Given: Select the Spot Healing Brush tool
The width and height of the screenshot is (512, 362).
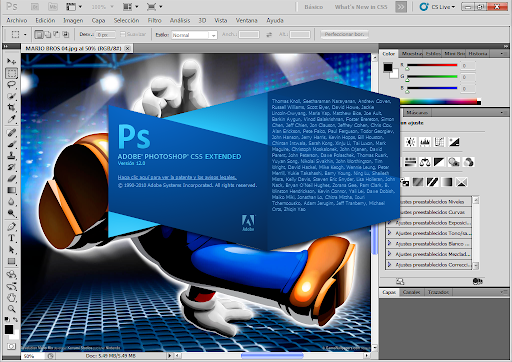Looking at the screenshot, I should click(11, 133).
